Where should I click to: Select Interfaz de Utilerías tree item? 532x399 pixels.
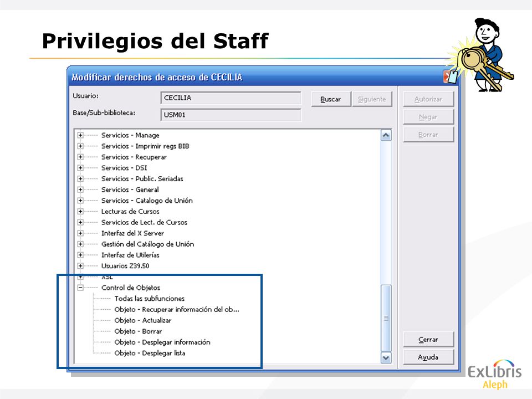[130, 255]
